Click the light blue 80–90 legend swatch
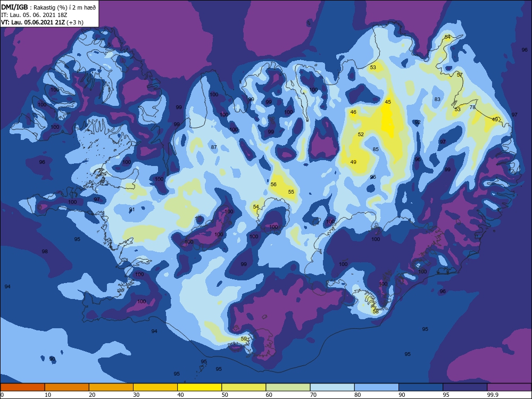This screenshot has width=532, height=399. click(377, 387)
